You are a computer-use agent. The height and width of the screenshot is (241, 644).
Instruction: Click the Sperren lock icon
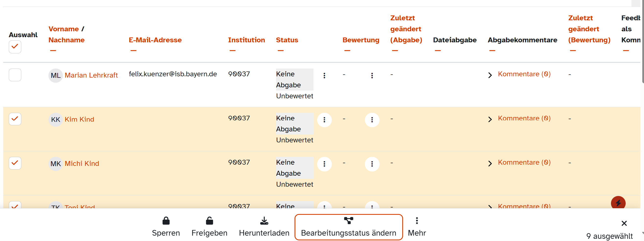166,221
